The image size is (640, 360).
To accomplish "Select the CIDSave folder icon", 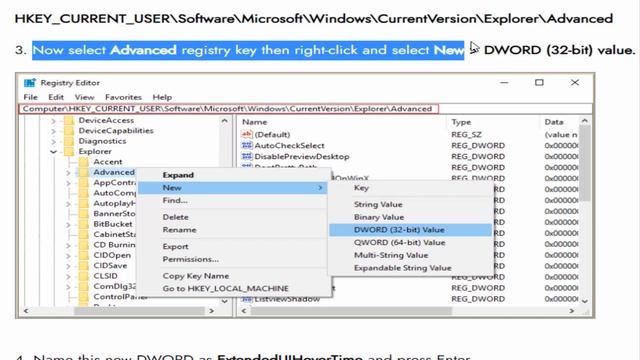I will click(84, 266).
